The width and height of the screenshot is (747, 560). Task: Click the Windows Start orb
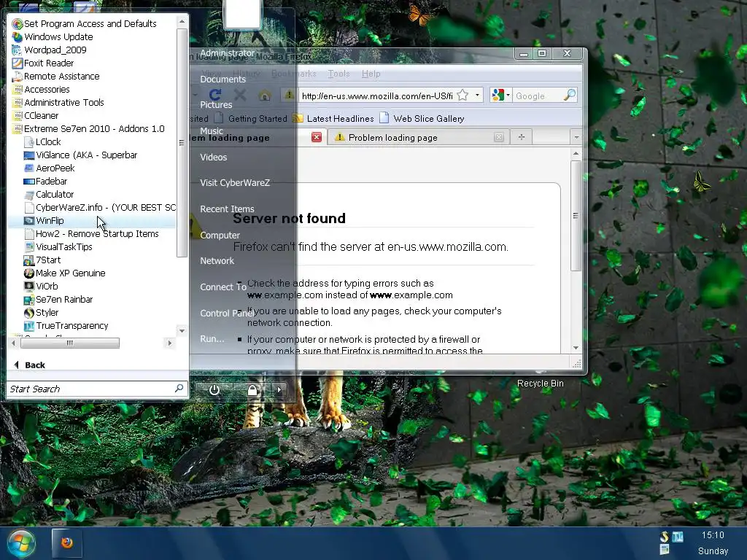point(20,544)
